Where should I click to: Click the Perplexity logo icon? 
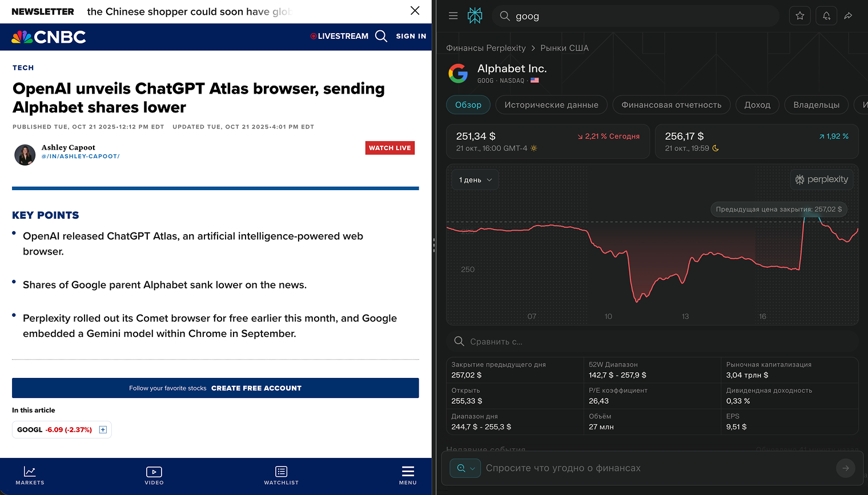coord(475,16)
